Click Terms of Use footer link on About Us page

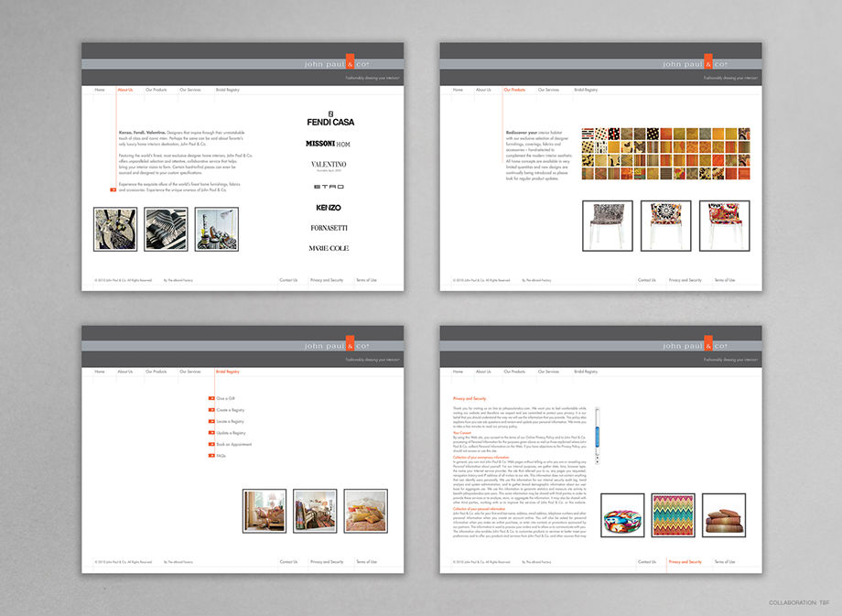[366, 280]
